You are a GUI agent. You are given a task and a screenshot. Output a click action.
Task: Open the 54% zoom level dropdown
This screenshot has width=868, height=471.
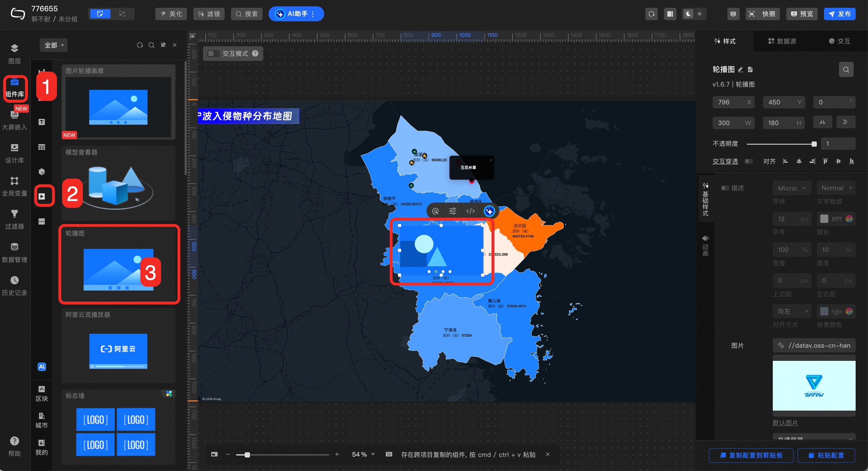pyautogui.click(x=363, y=454)
